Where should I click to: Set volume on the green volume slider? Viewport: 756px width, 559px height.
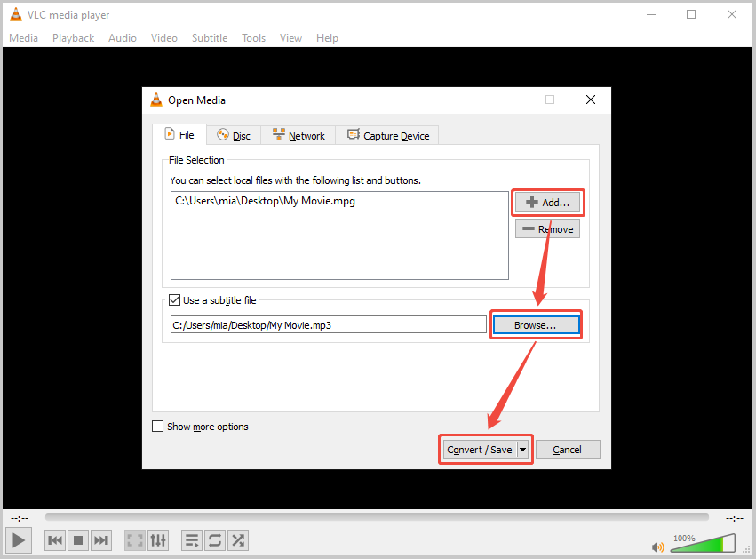point(703,544)
